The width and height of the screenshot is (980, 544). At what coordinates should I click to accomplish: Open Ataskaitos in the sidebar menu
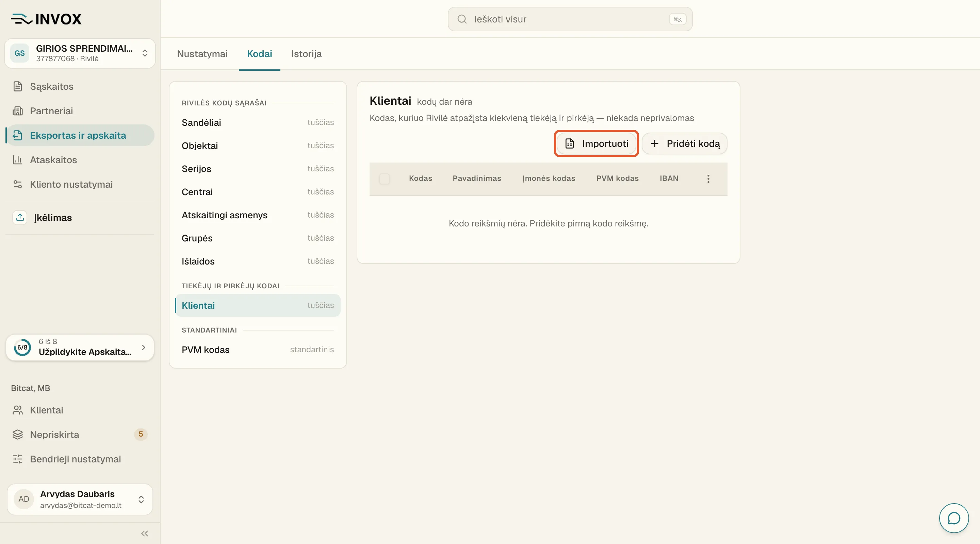(80, 160)
